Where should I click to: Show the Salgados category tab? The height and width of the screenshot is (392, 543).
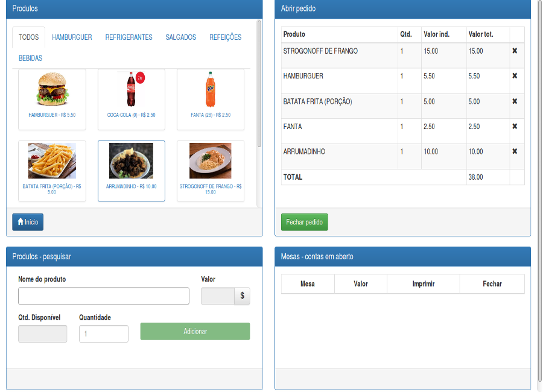click(x=181, y=37)
